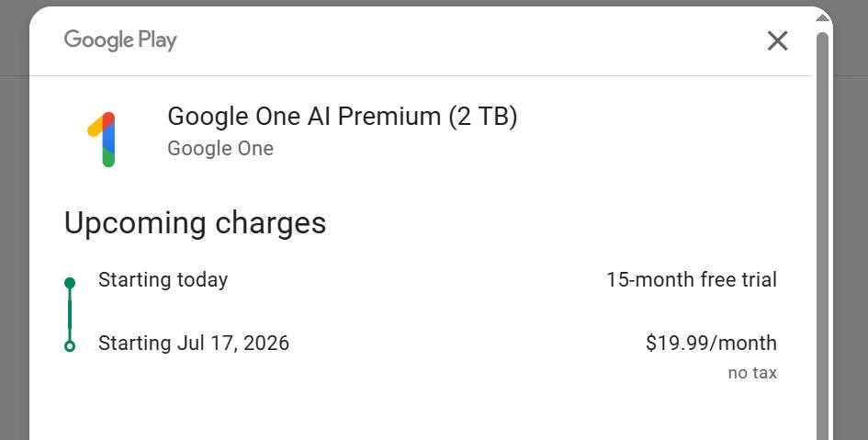Click the scrollbar up arrow
This screenshot has height=440, width=868.
(x=823, y=18)
